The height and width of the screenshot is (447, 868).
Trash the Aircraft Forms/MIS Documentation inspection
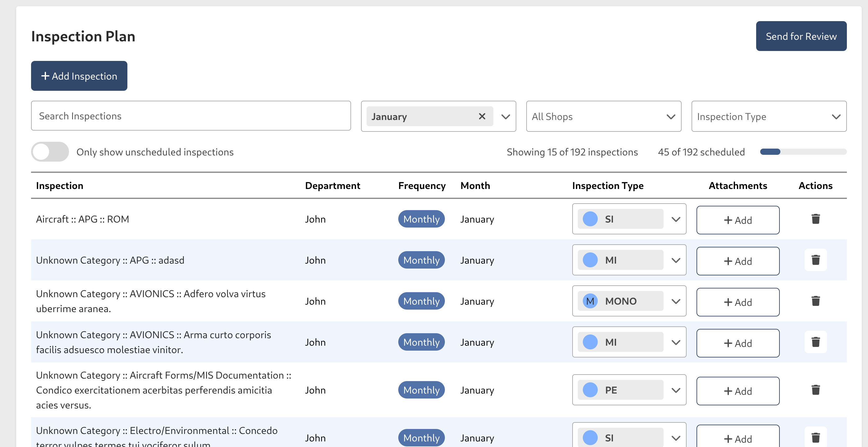click(815, 390)
